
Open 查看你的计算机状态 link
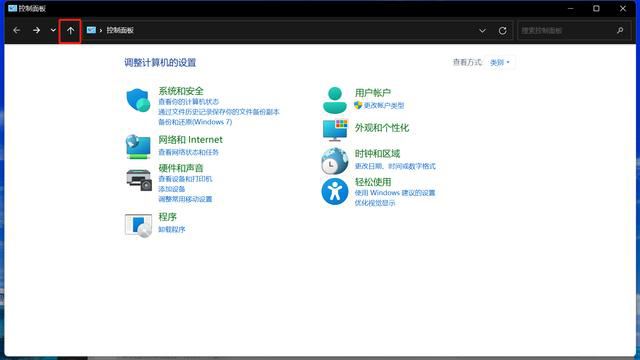tap(189, 102)
